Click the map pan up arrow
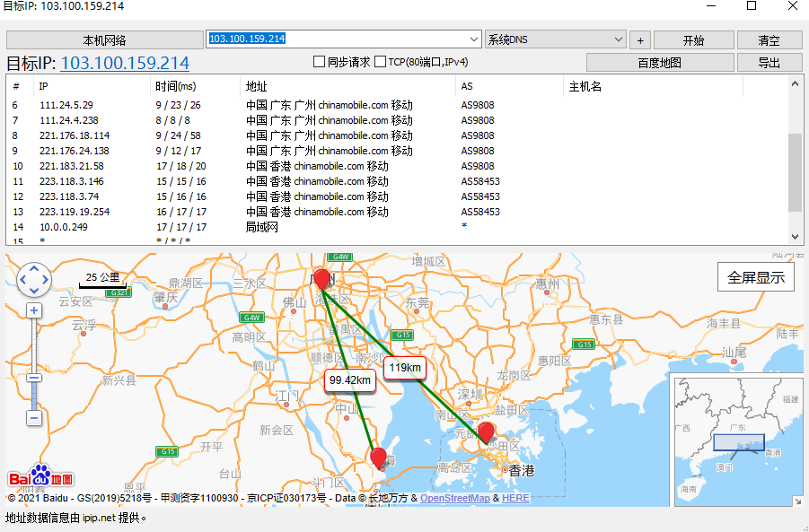This screenshot has width=809, height=532. [x=34, y=268]
